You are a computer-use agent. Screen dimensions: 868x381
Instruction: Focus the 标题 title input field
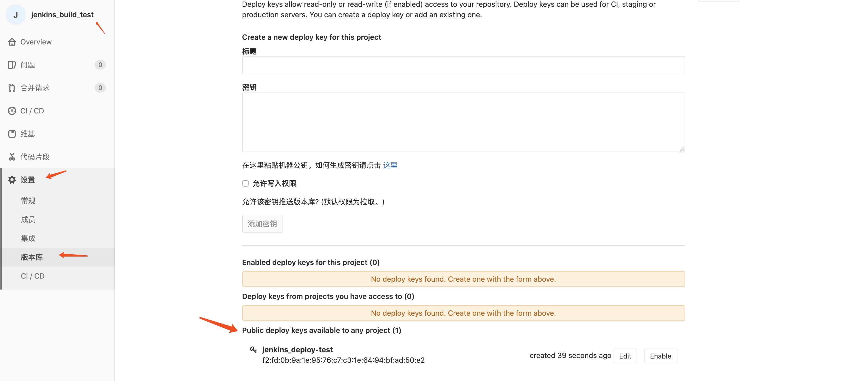(463, 65)
